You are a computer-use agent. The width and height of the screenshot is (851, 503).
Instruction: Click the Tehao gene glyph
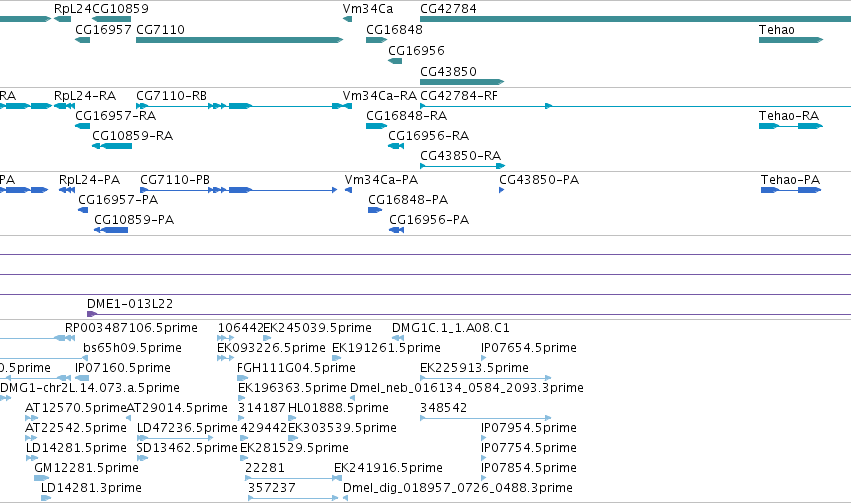(x=791, y=40)
